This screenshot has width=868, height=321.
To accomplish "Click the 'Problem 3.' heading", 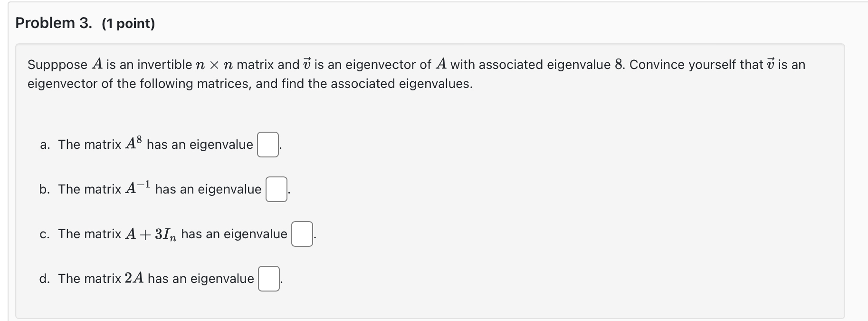I will click(54, 23).
